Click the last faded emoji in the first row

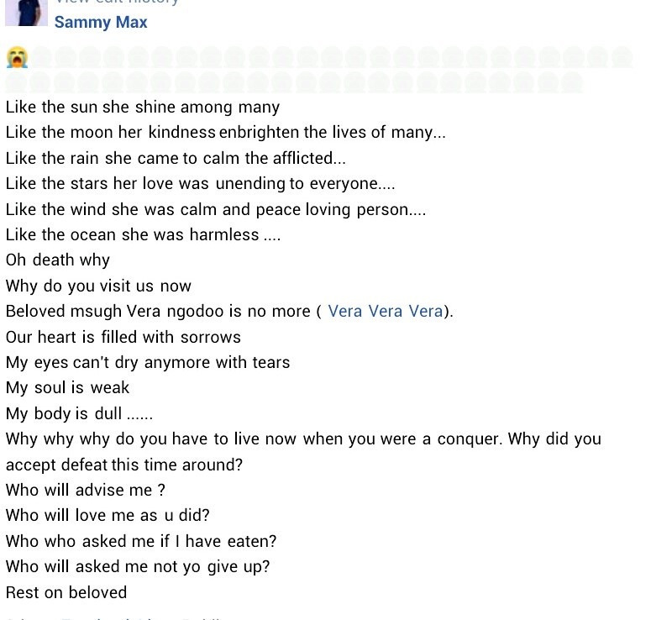622,57
